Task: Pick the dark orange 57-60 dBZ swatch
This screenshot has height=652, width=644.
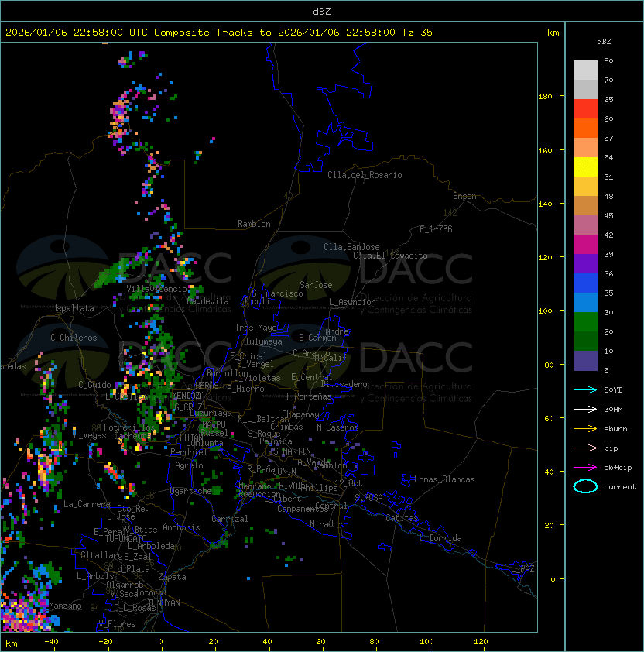Action: 585,129
